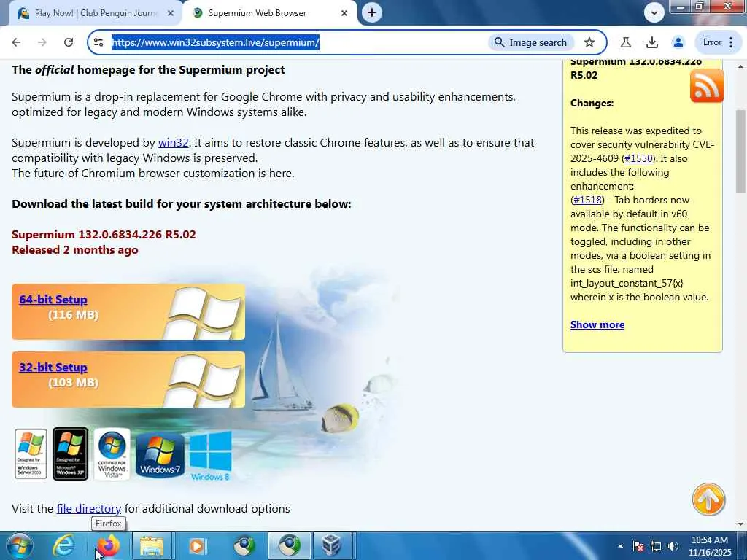Click the Windows Server 2003 badge

tap(31, 454)
